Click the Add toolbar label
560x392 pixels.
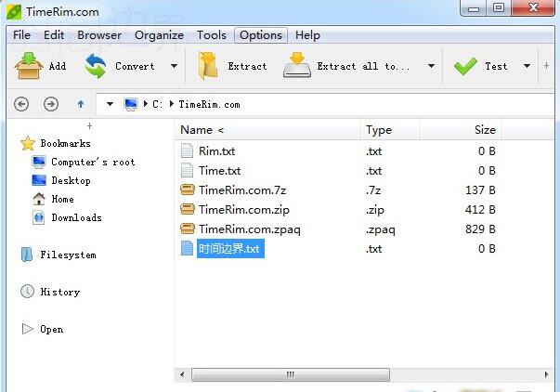tap(58, 66)
